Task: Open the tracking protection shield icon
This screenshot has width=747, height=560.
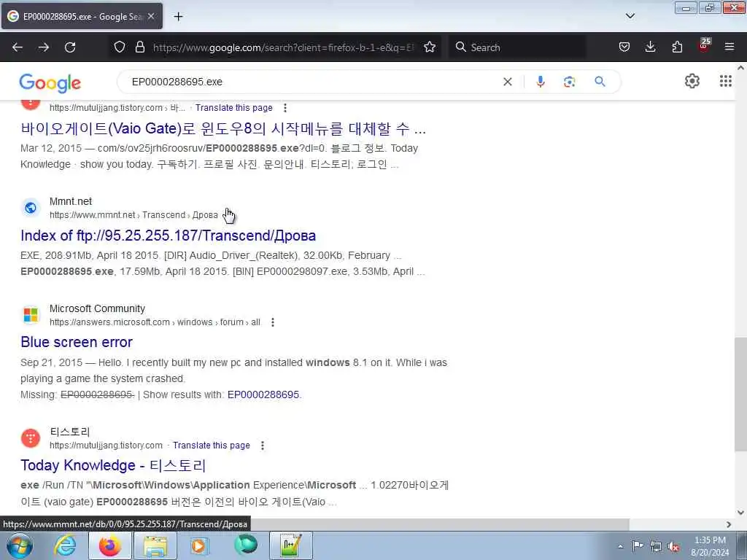Action: coord(120,47)
